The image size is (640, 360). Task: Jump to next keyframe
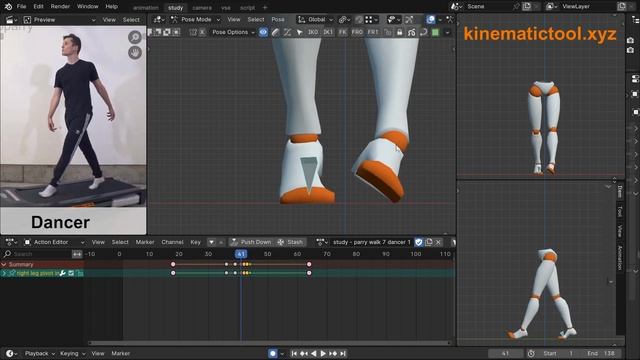(333, 353)
